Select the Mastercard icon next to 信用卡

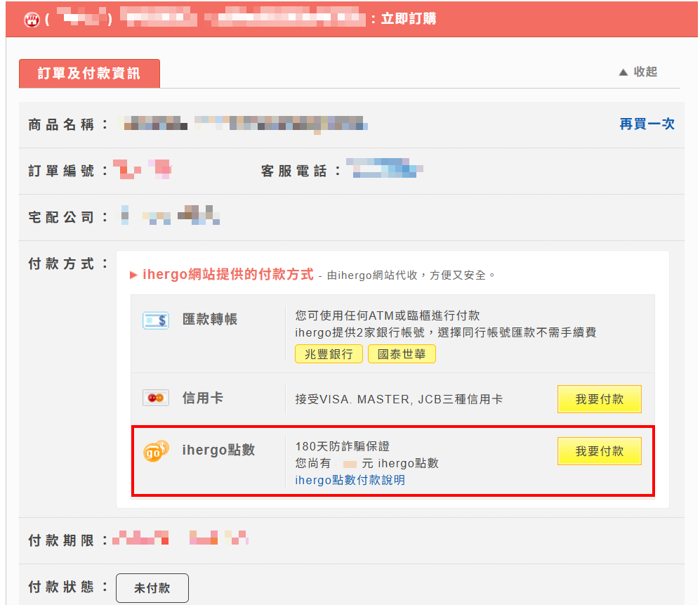click(x=155, y=397)
